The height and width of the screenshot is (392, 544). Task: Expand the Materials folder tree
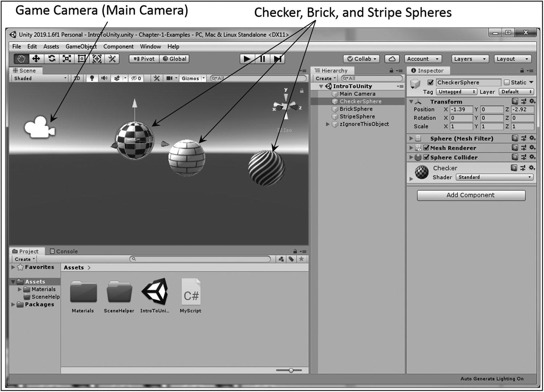click(20, 289)
